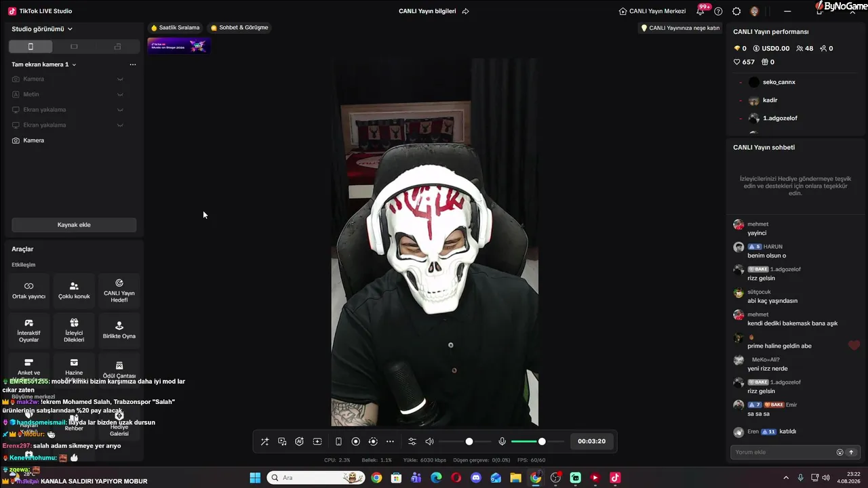Open İzleyici Dilekleri tool
Image resolution: width=868 pixels, height=488 pixels.
[x=74, y=331]
